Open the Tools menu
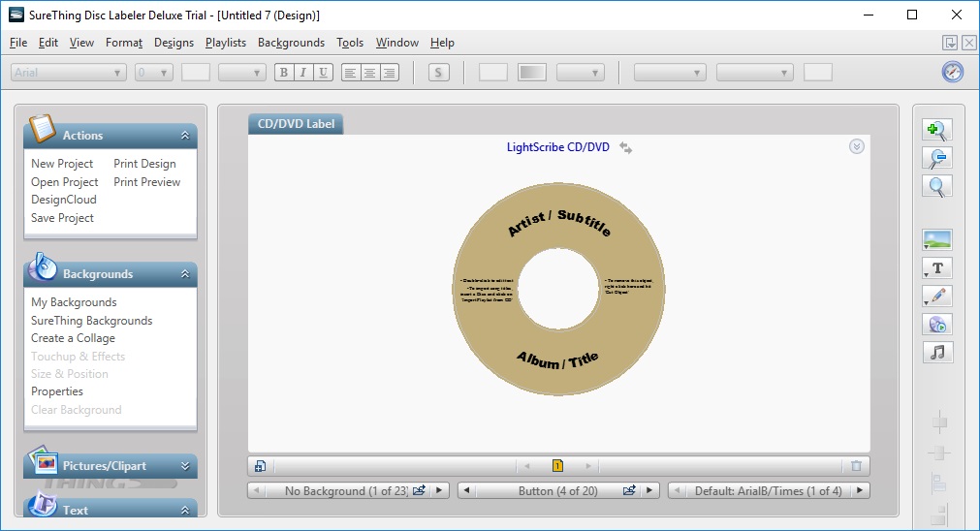980x531 pixels. tap(349, 43)
